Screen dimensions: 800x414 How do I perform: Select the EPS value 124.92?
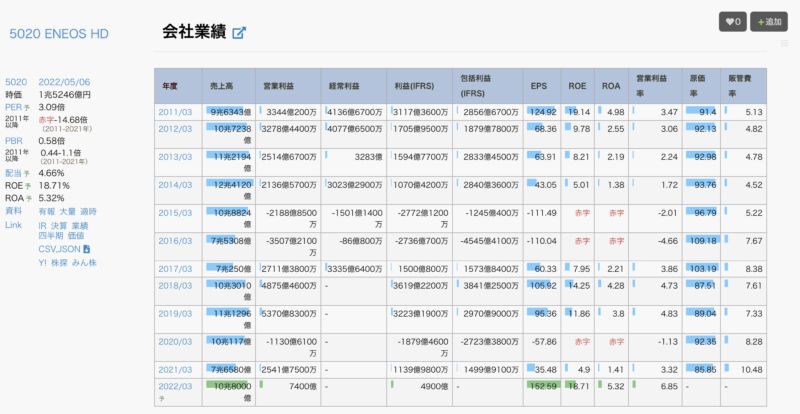coord(542,112)
